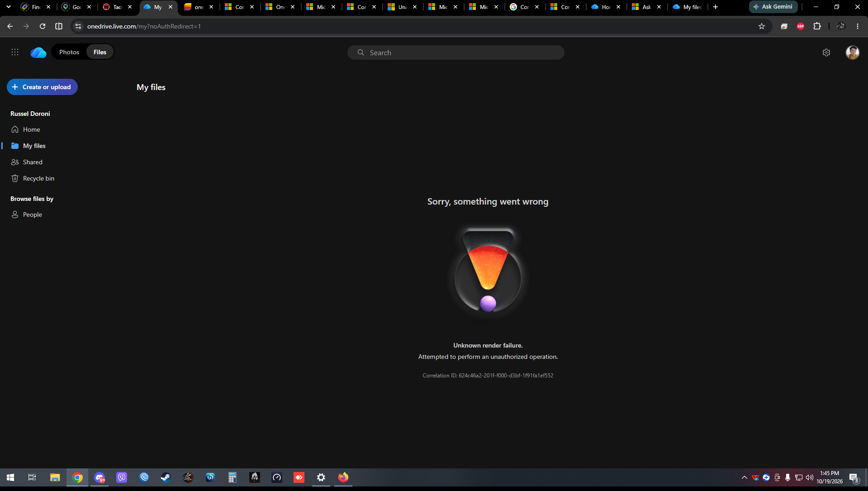Close the active My files tab

(171, 7)
